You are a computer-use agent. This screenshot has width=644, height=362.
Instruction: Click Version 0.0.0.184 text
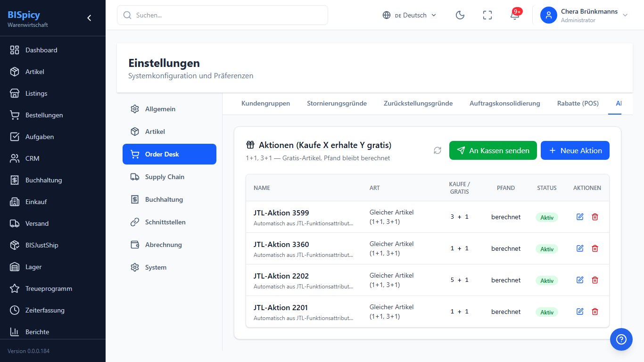(x=28, y=351)
